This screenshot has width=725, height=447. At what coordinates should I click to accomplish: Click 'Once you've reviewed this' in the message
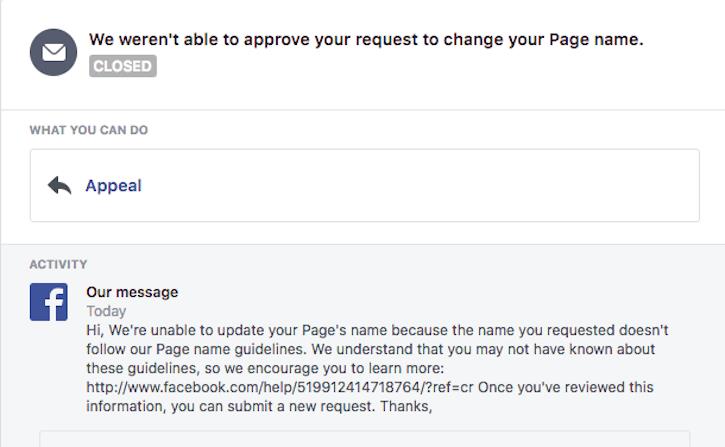565,387
